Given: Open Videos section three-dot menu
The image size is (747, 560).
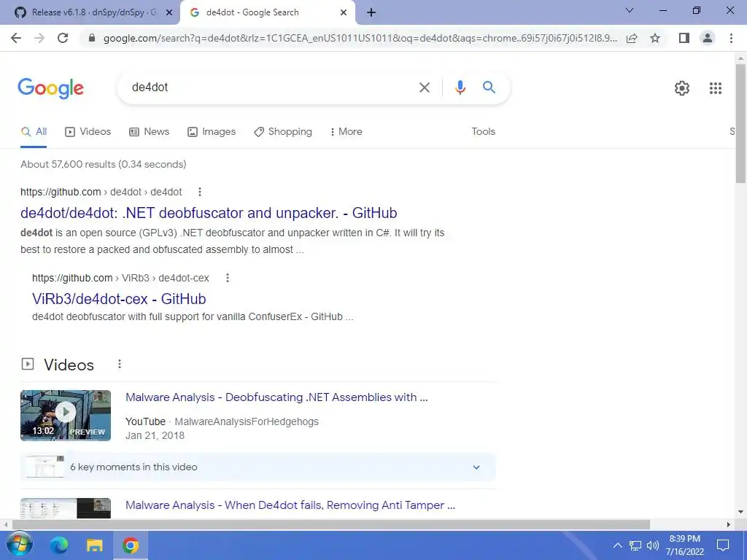Looking at the screenshot, I should [120, 365].
